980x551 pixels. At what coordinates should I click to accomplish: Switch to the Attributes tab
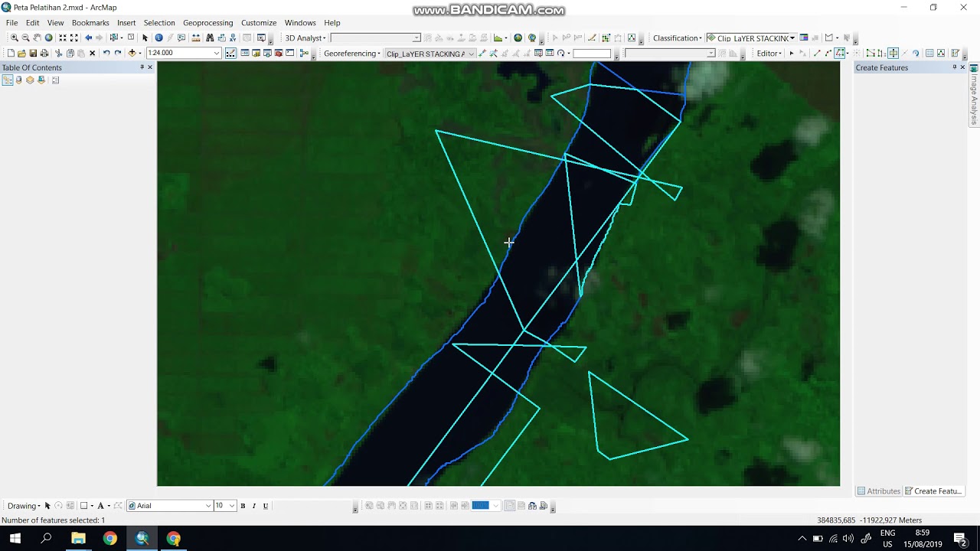click(879, 491)
